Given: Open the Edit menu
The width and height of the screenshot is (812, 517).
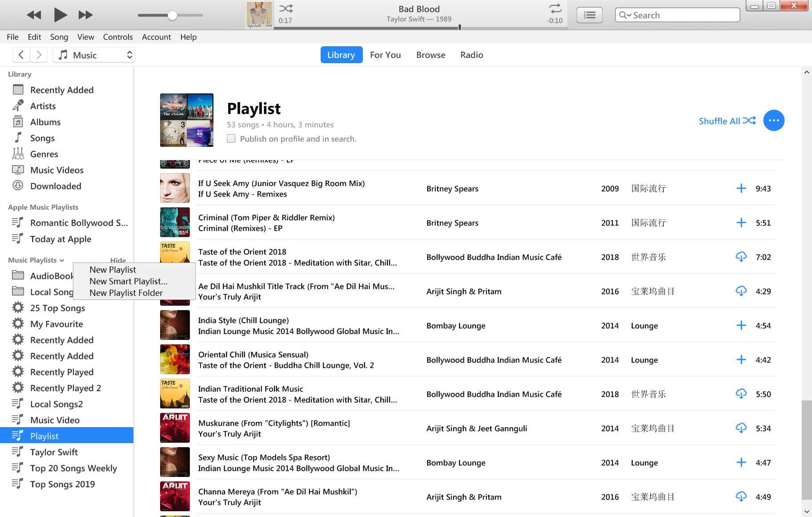Looking at the screenshot, I should point(34,37).
